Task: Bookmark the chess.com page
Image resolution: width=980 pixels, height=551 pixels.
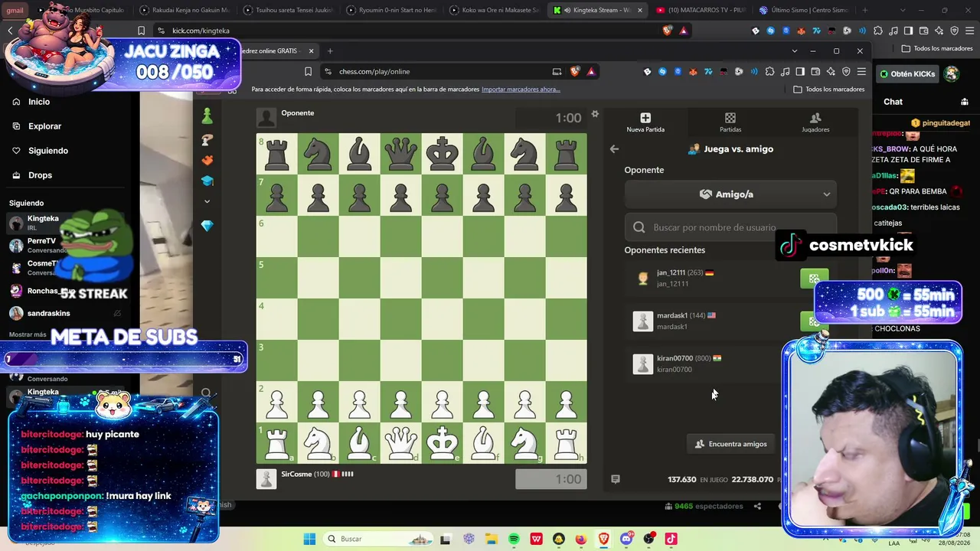Action: pyautogui.click(x=308, y=71)
